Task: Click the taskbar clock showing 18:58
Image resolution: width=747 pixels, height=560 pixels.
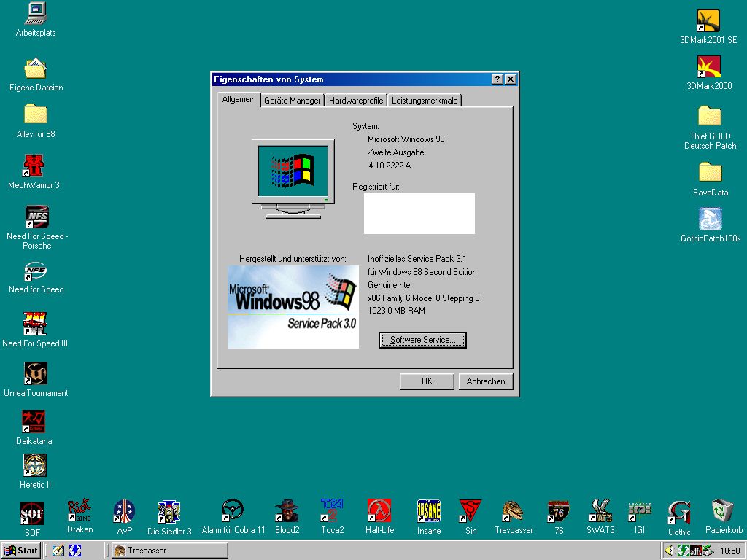Action: pos(729,551)
